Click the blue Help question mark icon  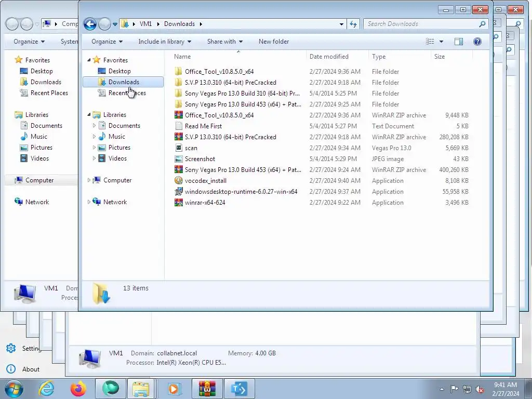click(x=477, y=42)
